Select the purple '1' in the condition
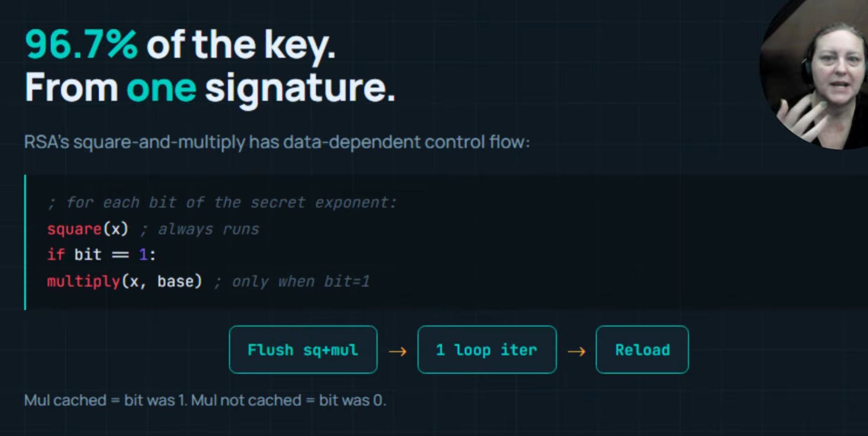The image size is (868, 436). tap(143, 254)
